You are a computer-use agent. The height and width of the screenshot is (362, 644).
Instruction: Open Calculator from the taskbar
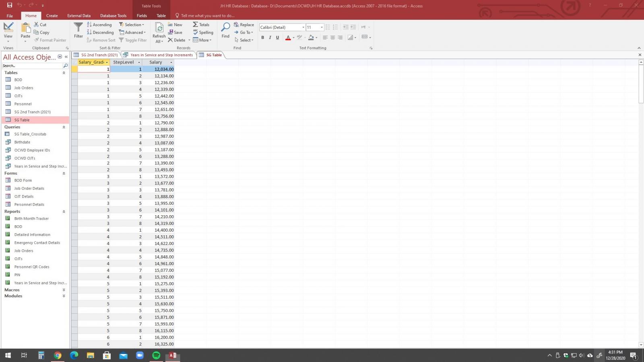pyautogui.click(x=41, y=355)
